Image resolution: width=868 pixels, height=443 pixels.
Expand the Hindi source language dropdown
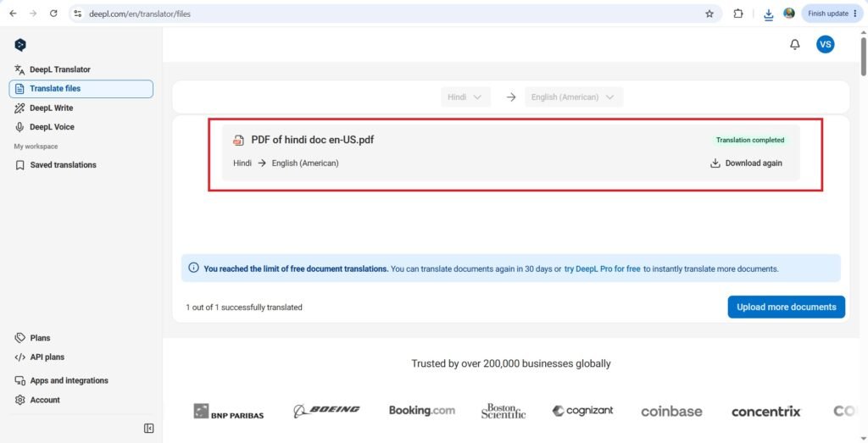(x=465, y=97)
